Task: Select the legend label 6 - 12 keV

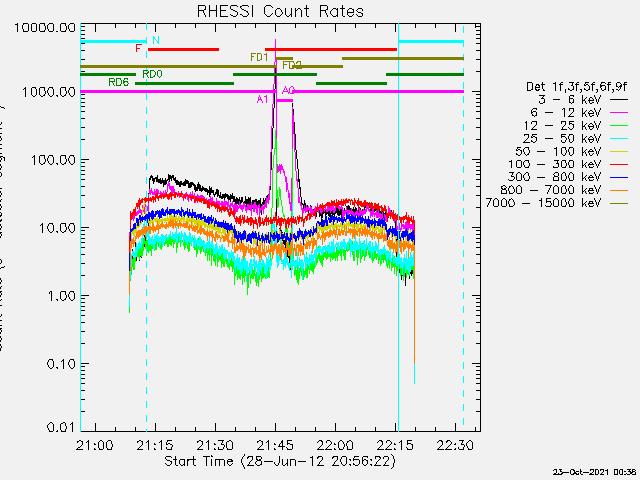Action: point(566,113)
